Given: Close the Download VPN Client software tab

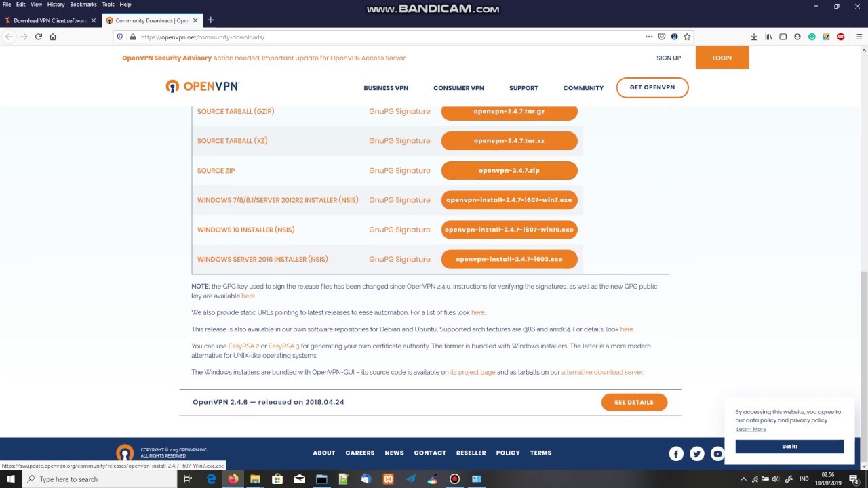Looking at the screenshot, I should (94, 20).
